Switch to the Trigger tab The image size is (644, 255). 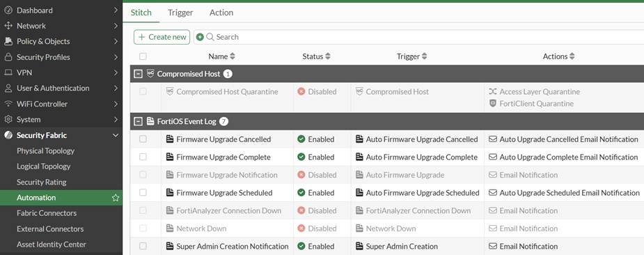(180, 13)
